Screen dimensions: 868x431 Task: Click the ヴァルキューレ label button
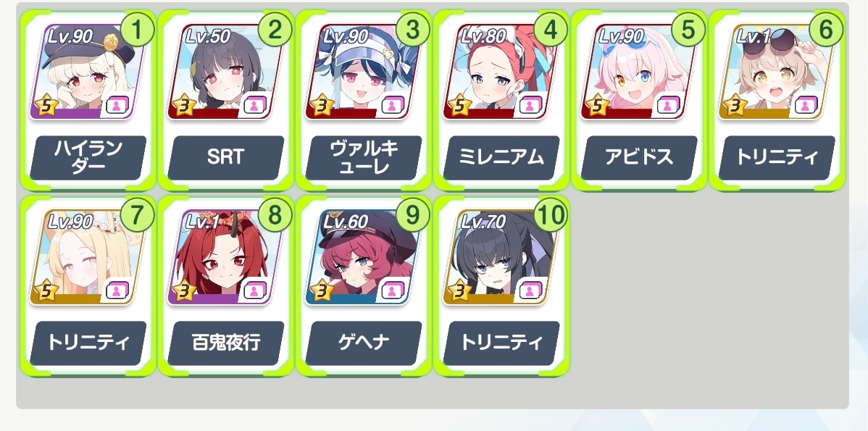(364, 158)
